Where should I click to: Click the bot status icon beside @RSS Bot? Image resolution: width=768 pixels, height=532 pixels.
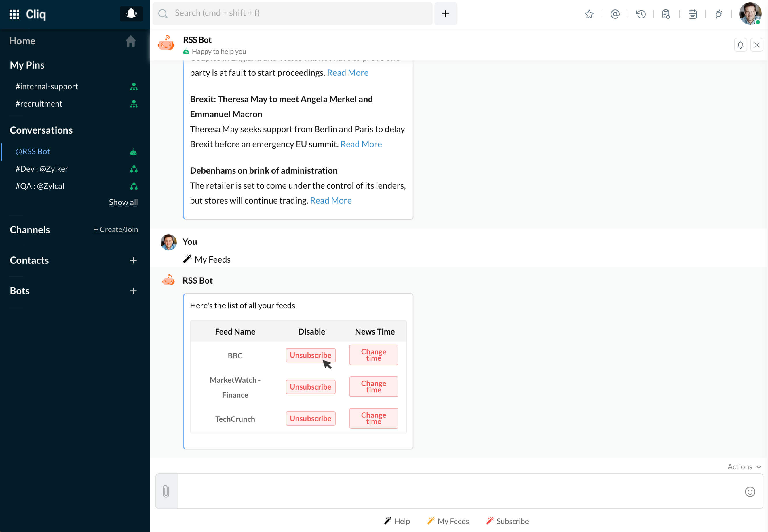(133, 152)
